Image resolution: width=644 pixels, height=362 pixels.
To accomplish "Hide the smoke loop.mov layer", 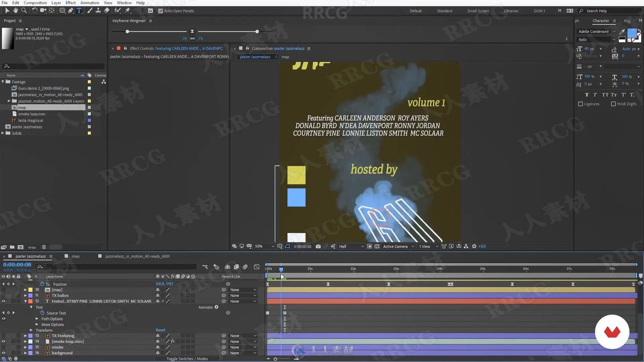I will [4, 342].
